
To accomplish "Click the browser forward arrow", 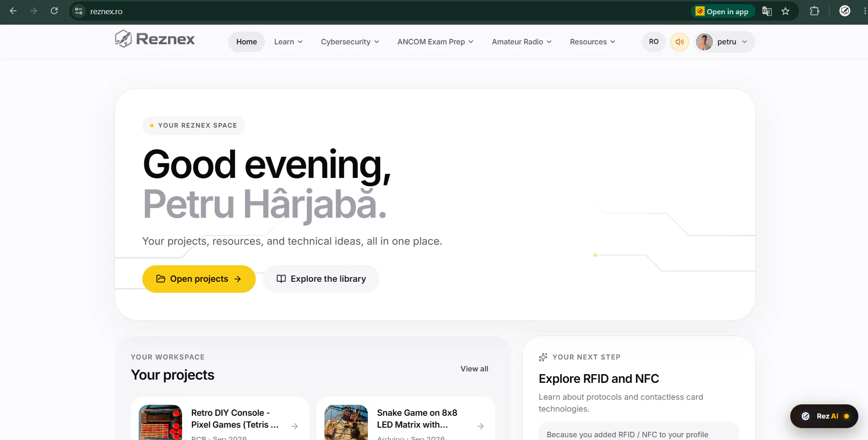I will tap(33, 11).
